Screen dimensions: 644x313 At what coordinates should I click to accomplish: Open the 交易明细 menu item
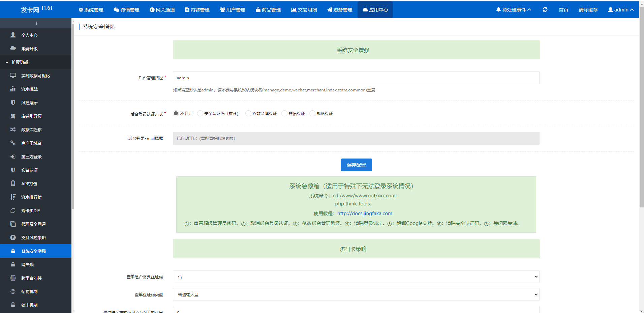pyautogui.click(x=304, y=10)
